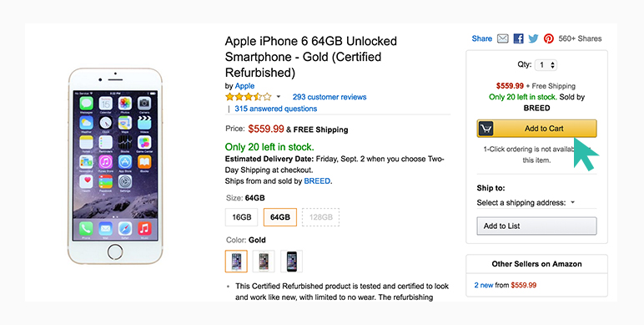The width and height of the screenshot is (644, 325).
Task: Open the 2 new sellers link
Action: coord(484,285)
